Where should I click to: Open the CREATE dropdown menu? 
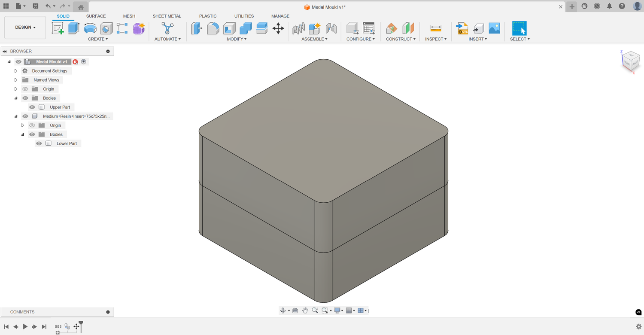(x=98, y=39)
